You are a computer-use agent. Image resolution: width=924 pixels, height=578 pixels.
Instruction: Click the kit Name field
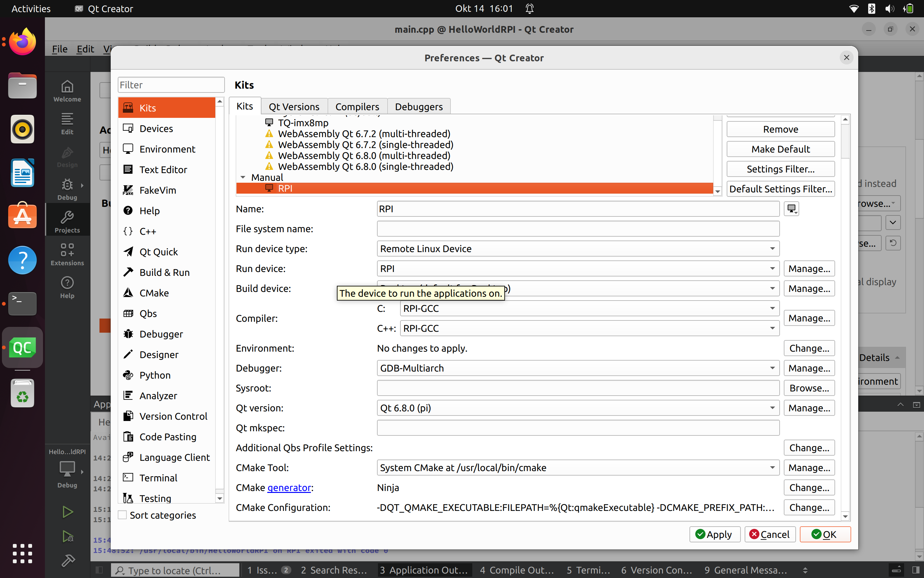(x=578, y=209)
